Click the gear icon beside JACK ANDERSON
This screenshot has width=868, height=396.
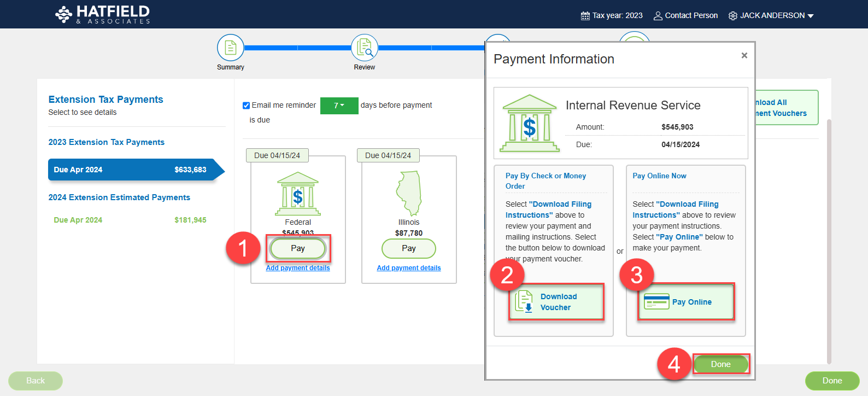tap(733, 16)
